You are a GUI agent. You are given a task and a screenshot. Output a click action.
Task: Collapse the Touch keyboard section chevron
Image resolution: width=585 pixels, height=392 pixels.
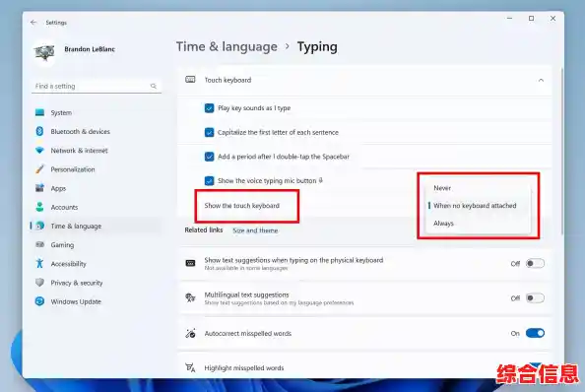[541, 80]
